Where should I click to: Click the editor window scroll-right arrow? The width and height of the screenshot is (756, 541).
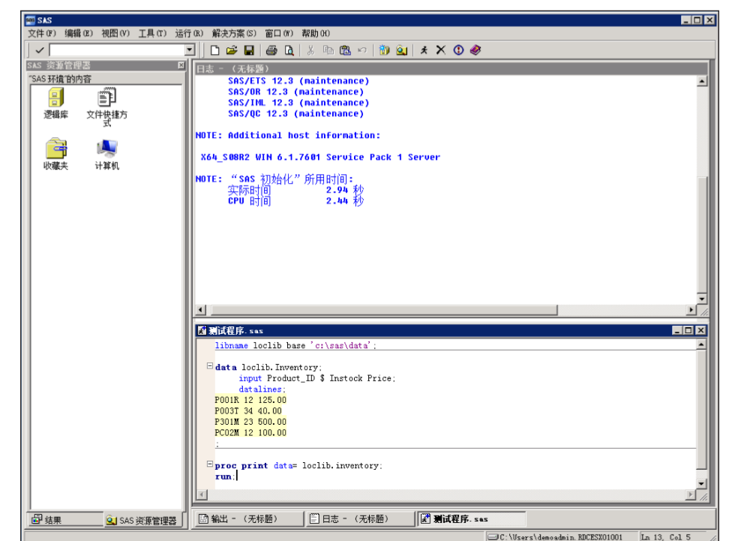(691, 494)
